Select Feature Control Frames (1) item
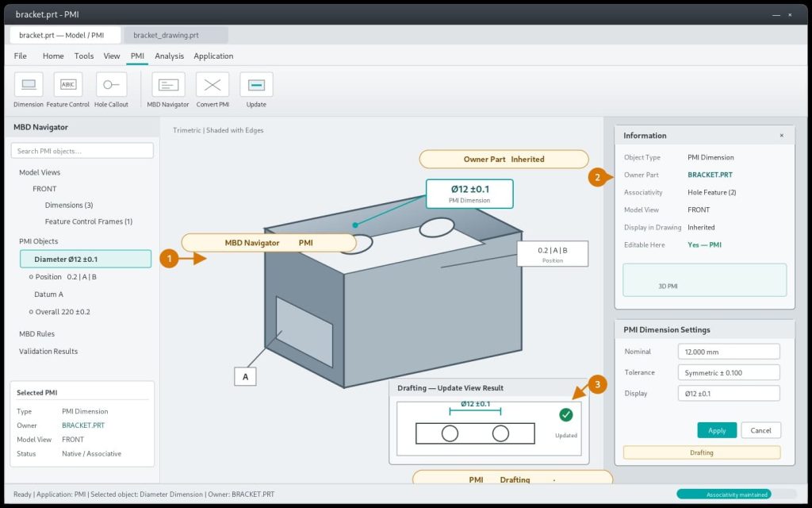 [x=89, y=221]
